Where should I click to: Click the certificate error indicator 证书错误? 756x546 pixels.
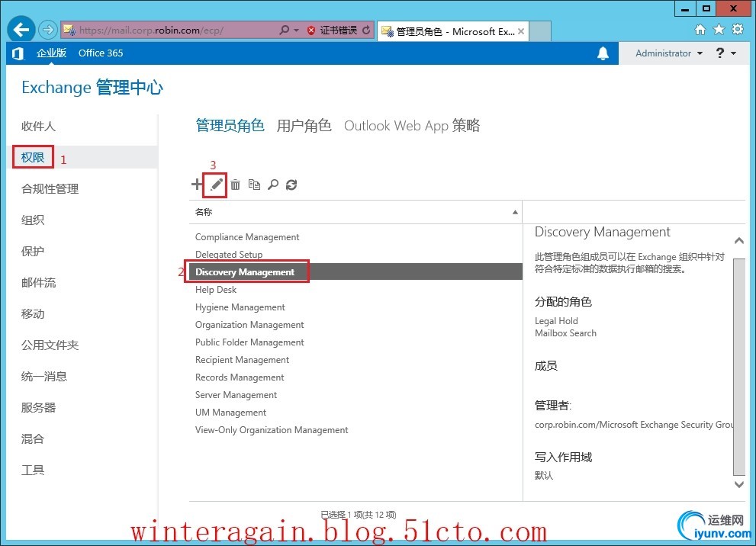pyautogui.click(x=333, y=30)
